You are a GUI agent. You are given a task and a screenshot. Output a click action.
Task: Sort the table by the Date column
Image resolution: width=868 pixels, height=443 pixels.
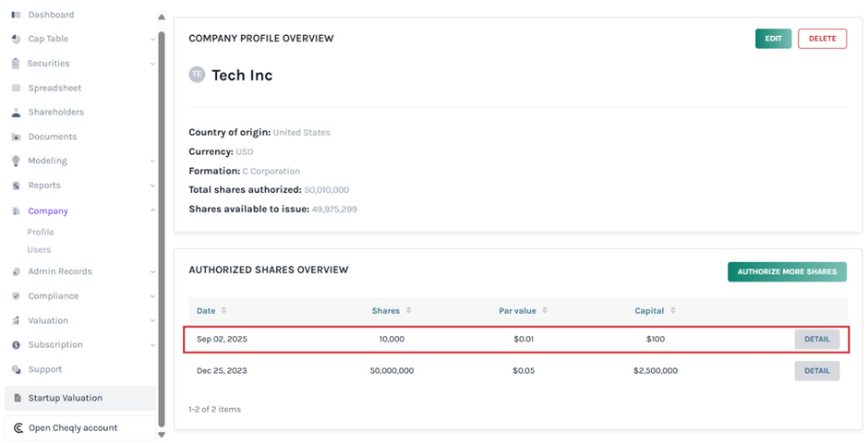coord(223,311)
